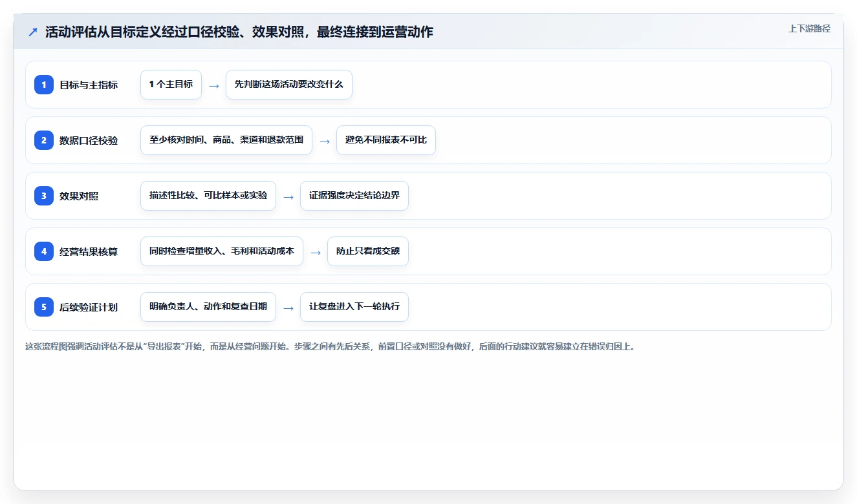This screenshot has width=857, height=504.
Task: Click the 数据口径校验 step label
Action: click(89, 140)
